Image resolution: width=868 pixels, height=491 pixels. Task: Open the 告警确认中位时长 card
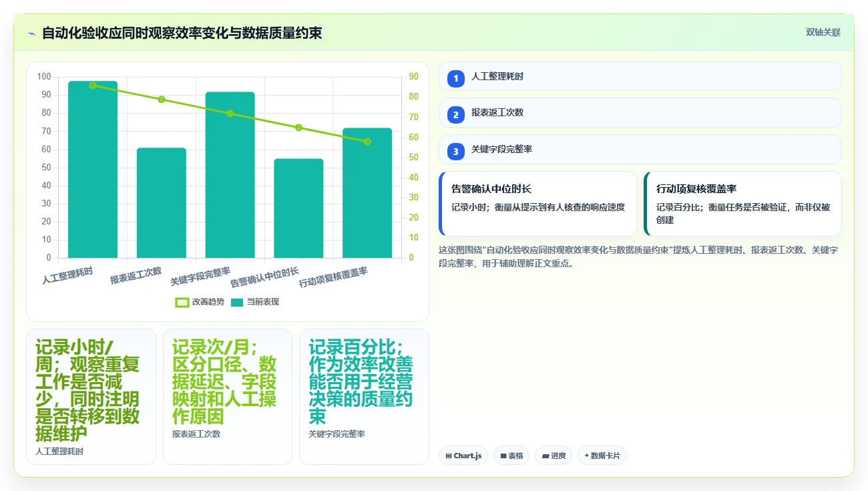click(x=537, y=204)
